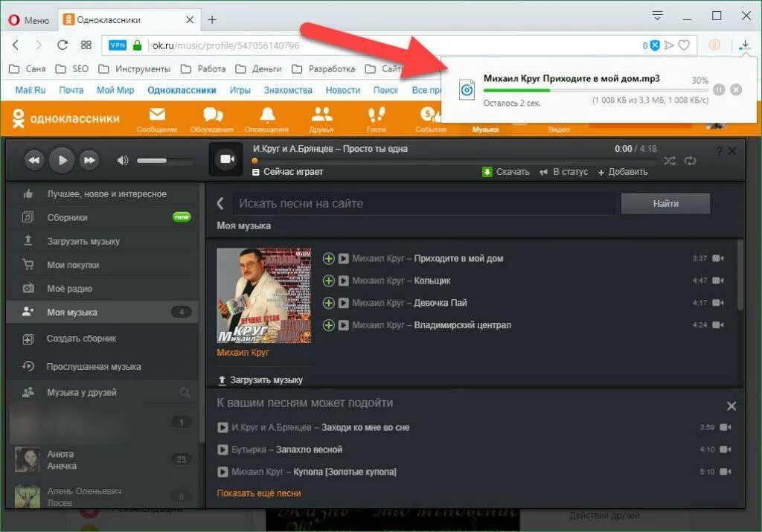
Task: Click the track progress bar
Action: click(x=455, y=161)
